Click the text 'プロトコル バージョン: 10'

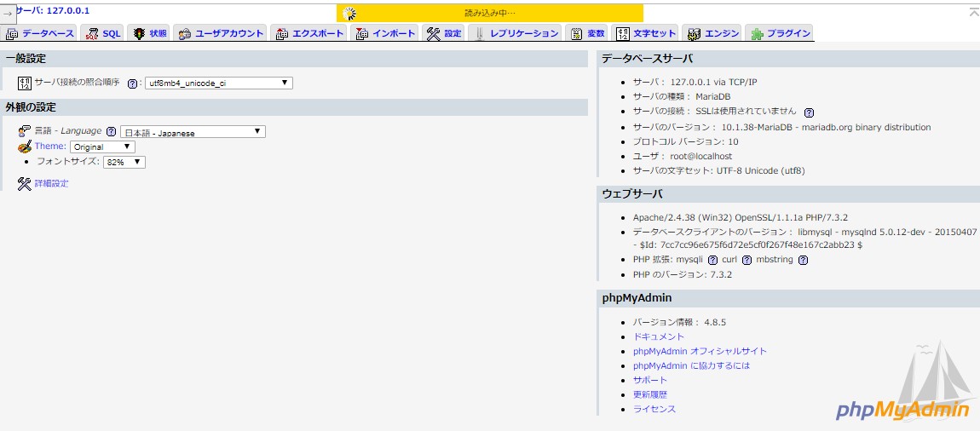(x=686, y=141)
